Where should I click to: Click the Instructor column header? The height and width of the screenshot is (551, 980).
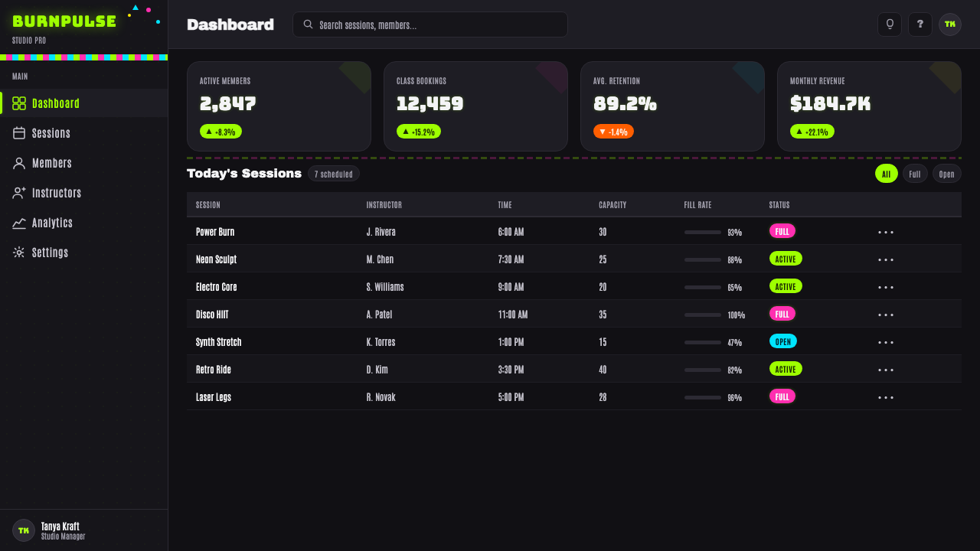(384, 205)
